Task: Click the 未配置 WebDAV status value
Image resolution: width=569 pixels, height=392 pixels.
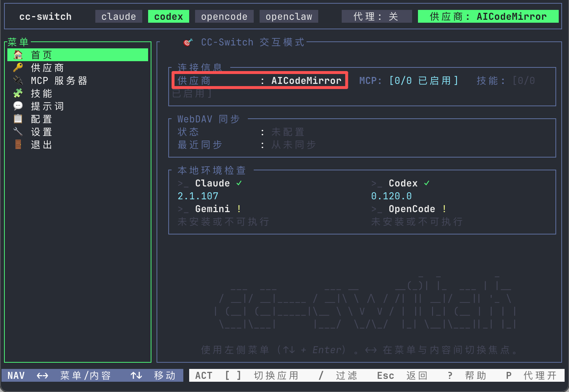Action: tap(288, 132)
